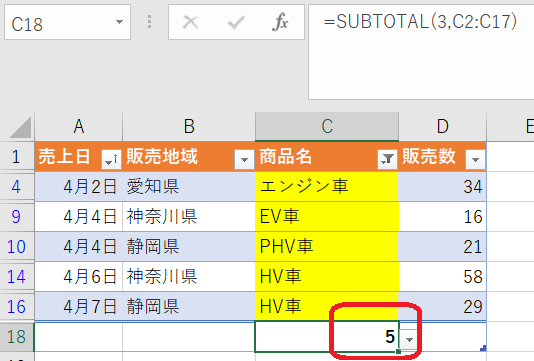Viewport: 534px width, 361px height.
Task: Select the column C header
Action: point(327,127)
